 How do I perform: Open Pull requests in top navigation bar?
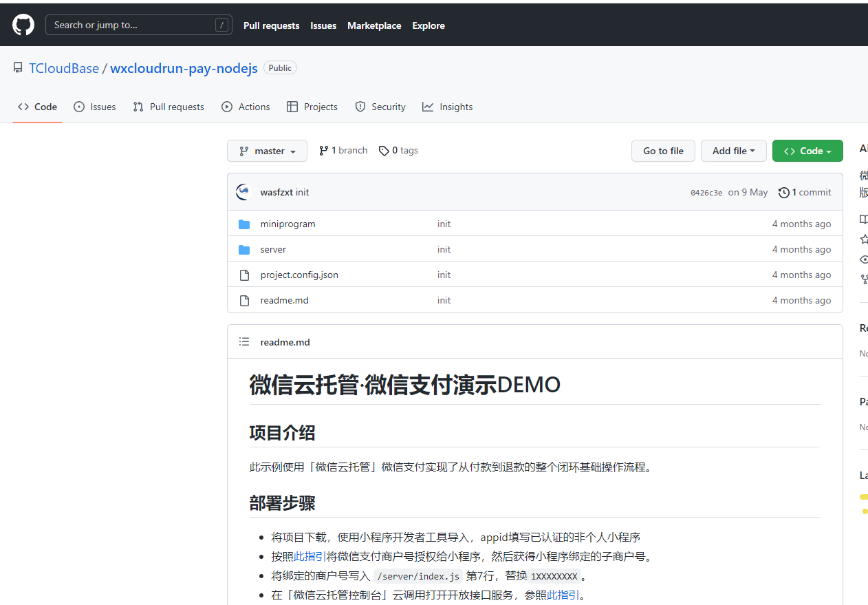pos(272,25)
